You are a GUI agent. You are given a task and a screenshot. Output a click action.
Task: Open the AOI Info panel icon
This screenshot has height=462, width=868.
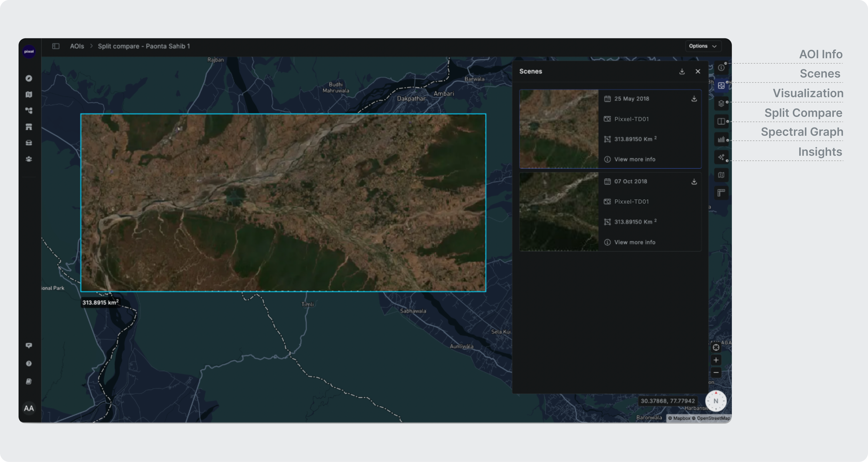point(721,68)
